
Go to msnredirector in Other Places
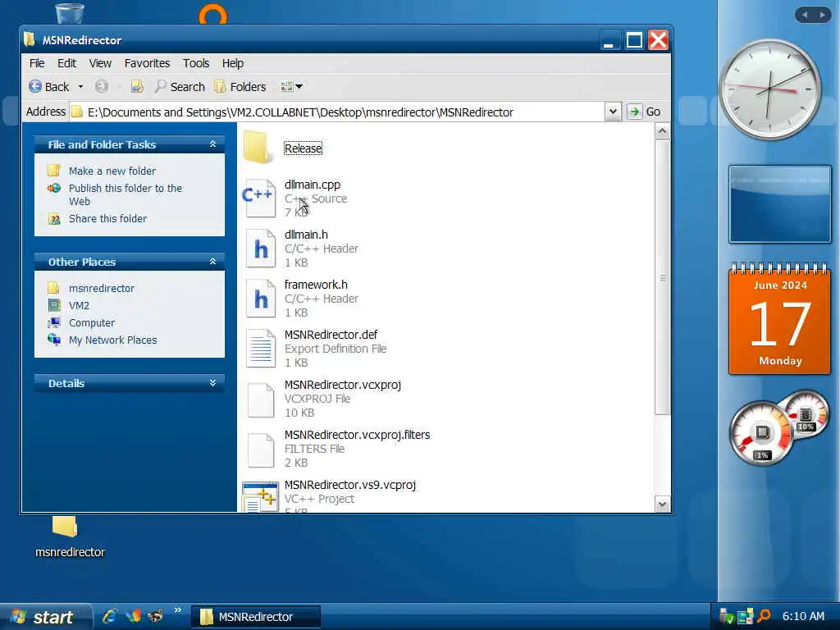(101, 288)
